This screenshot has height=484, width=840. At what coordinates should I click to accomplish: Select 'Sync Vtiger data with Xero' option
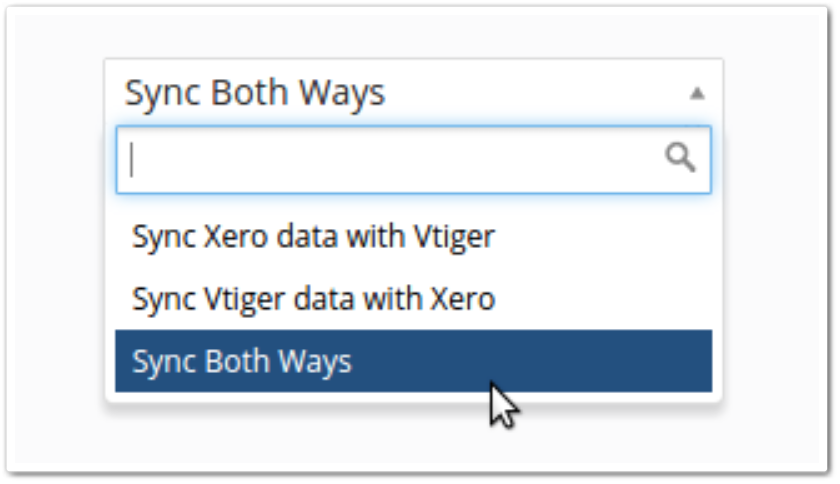coord(313,299)
